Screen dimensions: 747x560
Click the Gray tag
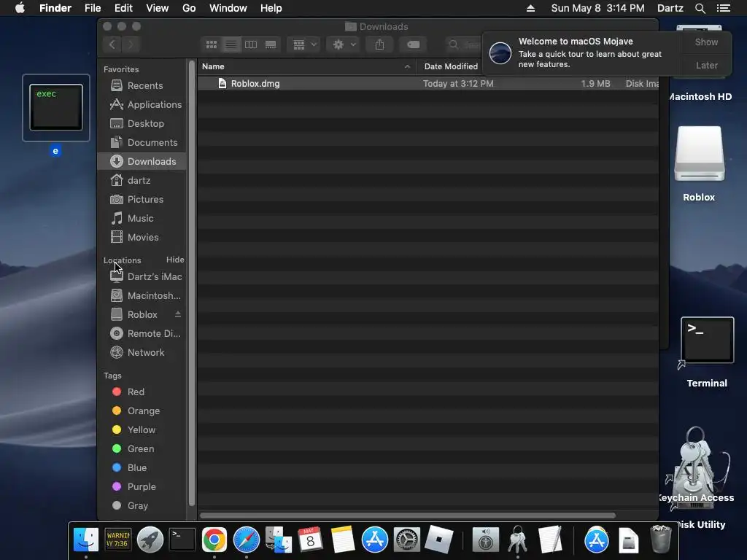point(142,506)
